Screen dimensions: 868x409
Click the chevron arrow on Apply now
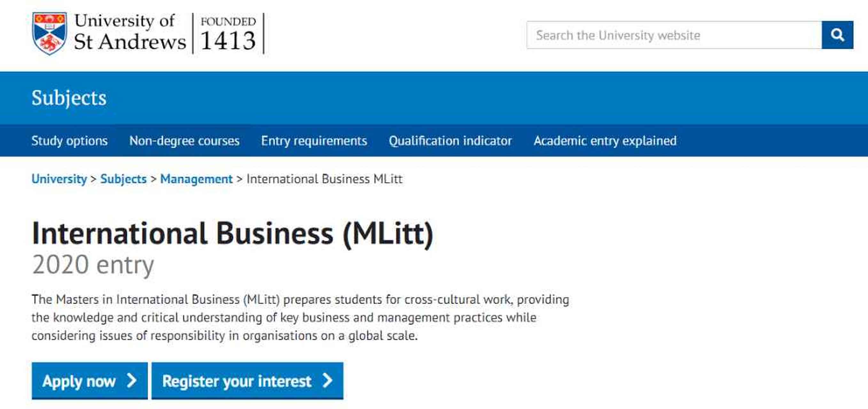pos(132,381)
